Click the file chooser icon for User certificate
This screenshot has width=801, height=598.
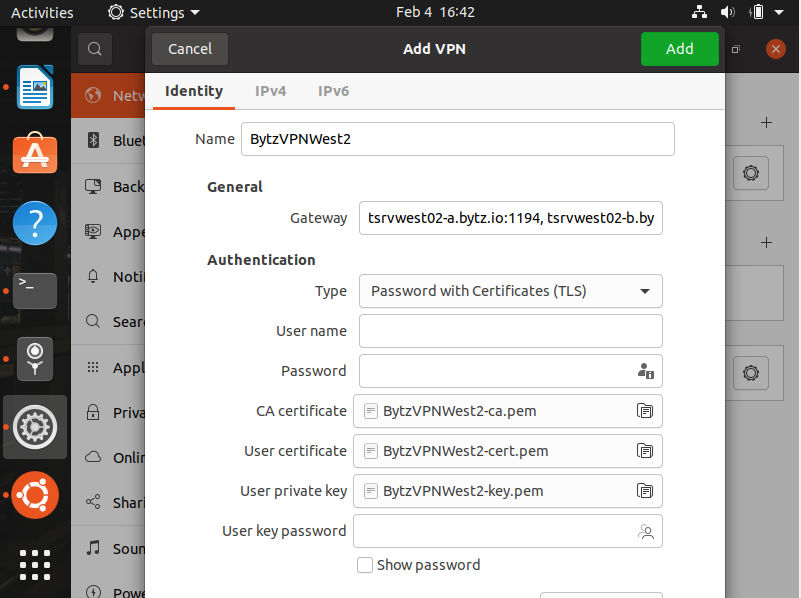click(645, 451)
